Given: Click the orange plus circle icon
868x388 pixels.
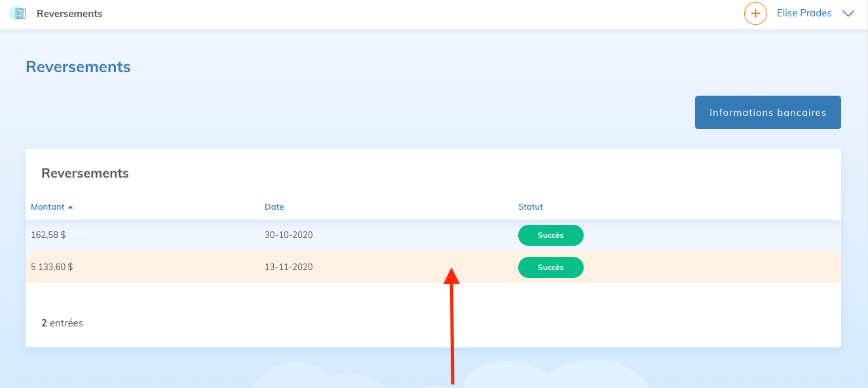Looking at the screenshot, I should [x=755, y=13].
